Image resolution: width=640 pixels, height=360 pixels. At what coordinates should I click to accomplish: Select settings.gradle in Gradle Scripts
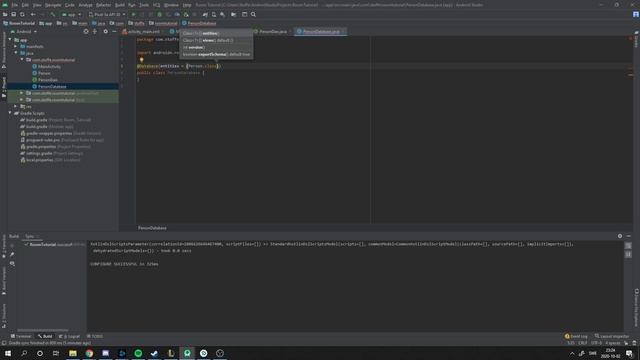click(52, 153)
